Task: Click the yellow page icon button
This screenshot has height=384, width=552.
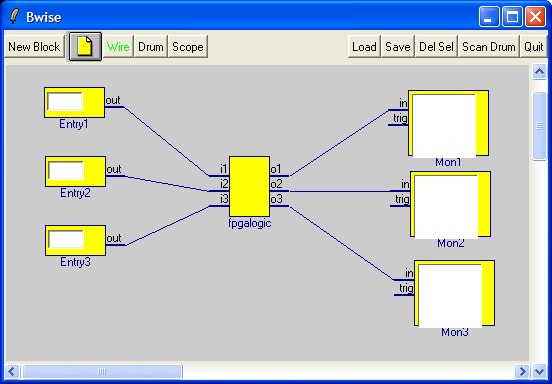Action: point(85,46)
